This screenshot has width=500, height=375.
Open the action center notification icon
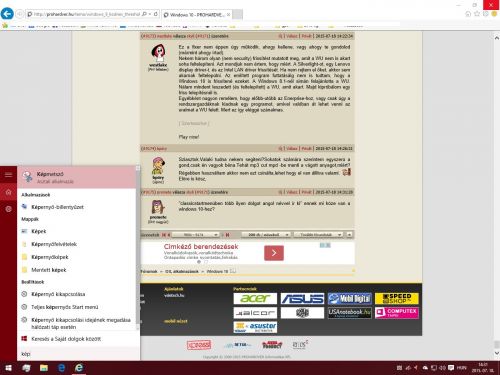pos(451,368)
